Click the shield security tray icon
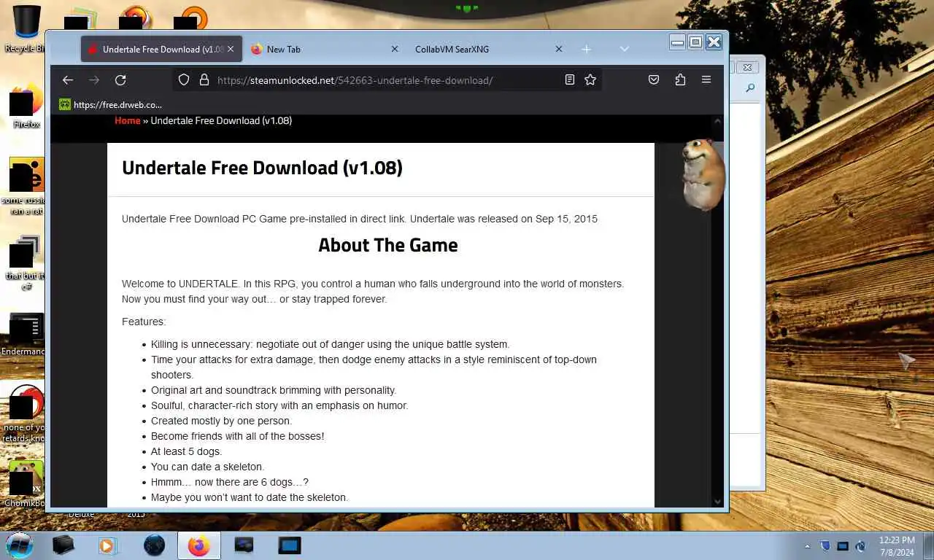The image size is (934, 560). (x=825, y=546)
